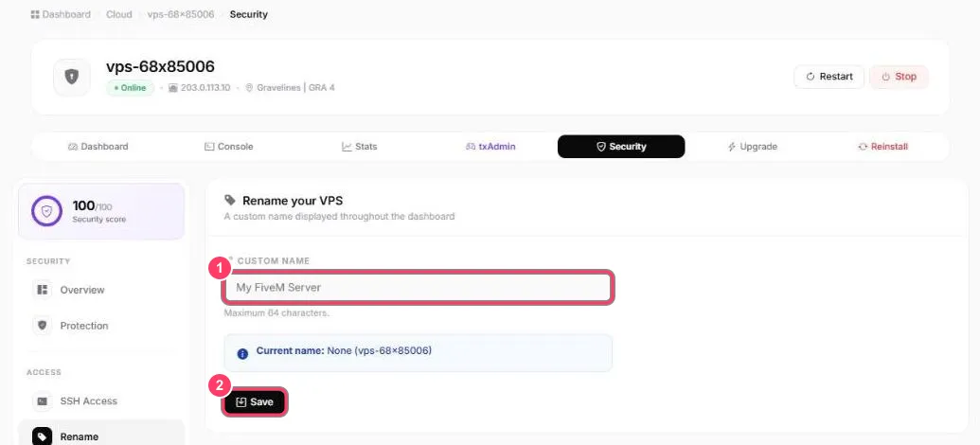
Task: Click the Protection shield icon
Action: tap(43, 326)
